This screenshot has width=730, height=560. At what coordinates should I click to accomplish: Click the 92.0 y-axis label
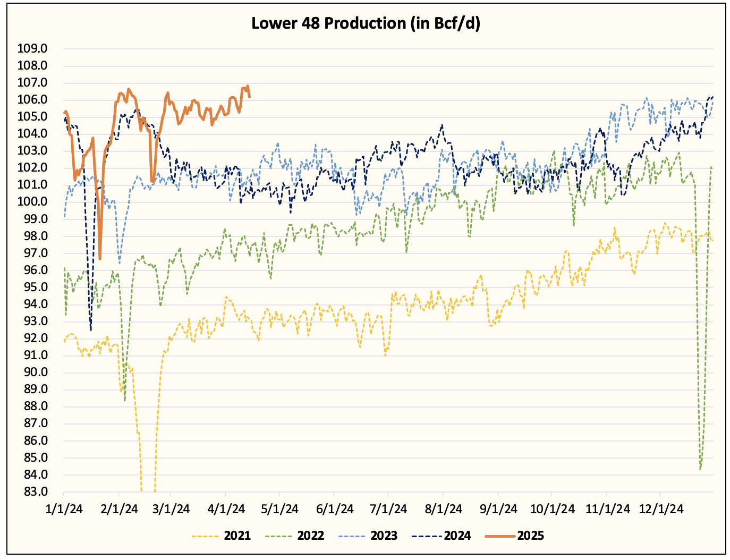click(35, 338)
